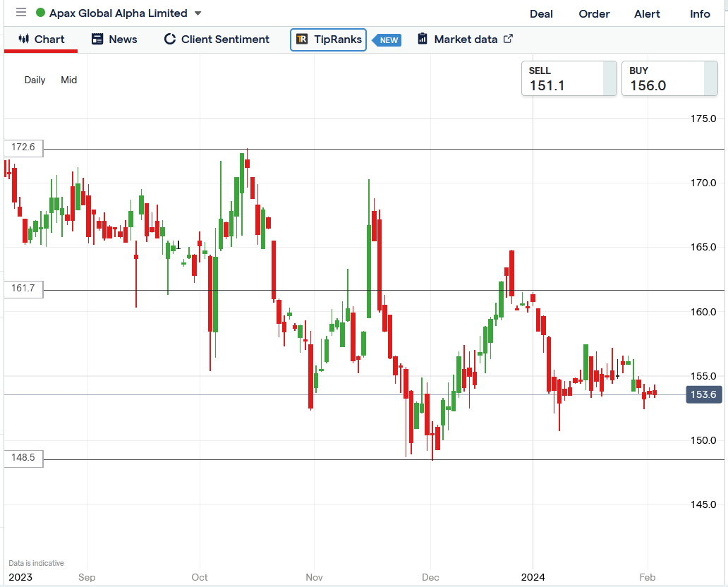
Task: Switch to the News tab
Action: tap(114, 40)
